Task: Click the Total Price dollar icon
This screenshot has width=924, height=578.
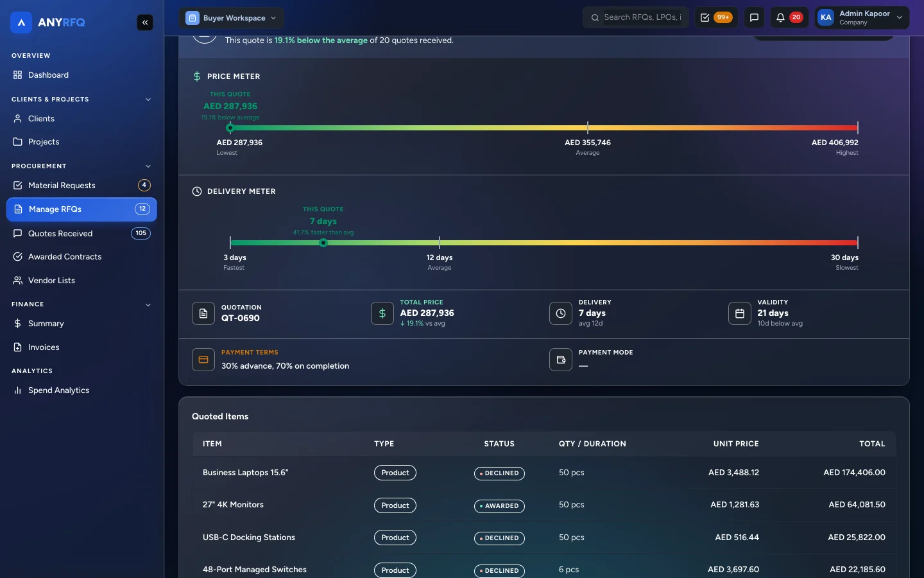Action: tap(382, 313)
